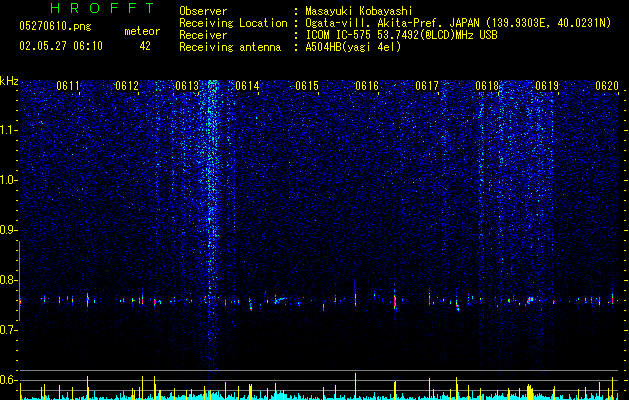Click the 0.6 kHz axis label
The image size is (629, 400).
point(9,380)
